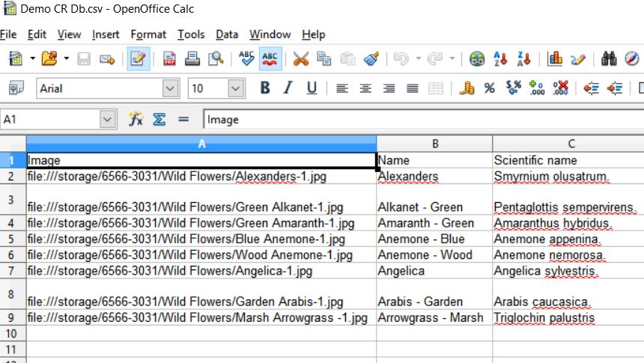Toggle Underline formatting
Image resolution: width=644 pixels, height=363 pixels.
coord(312,88)
